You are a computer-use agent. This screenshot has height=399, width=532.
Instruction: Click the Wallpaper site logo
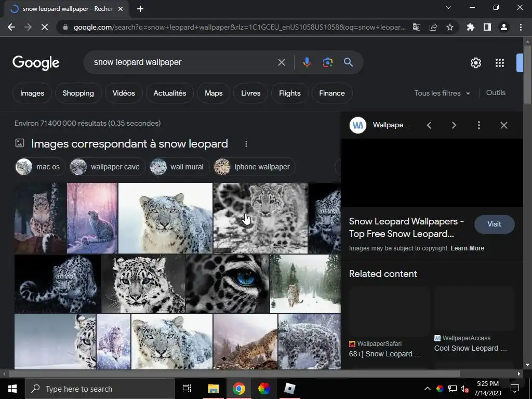click(x=358, y=125)
